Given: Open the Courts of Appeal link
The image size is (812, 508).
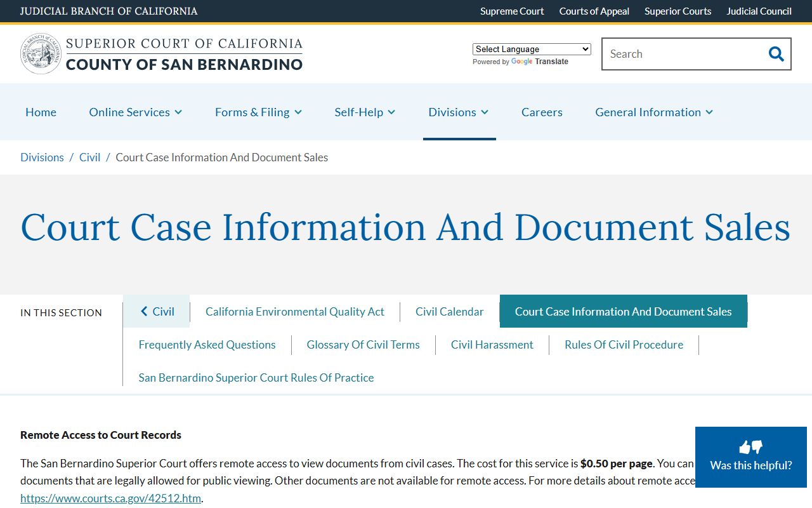Looking at the screenshot, I should tap(594, 11).
